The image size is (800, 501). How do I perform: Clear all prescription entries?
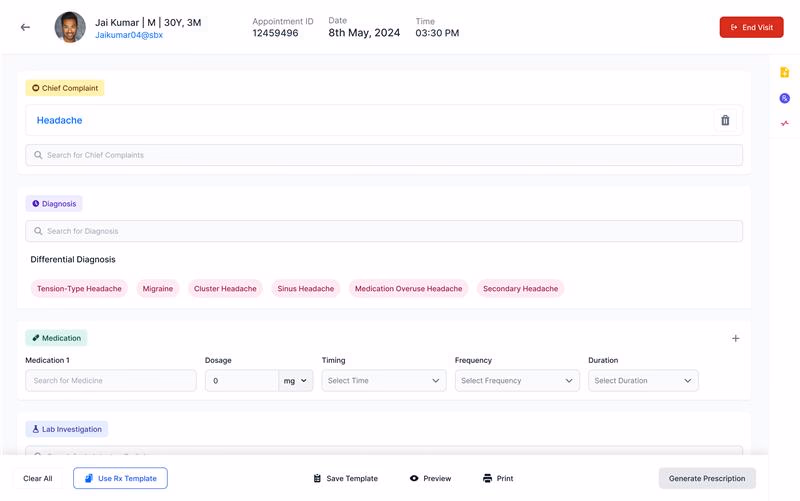tap(38, 479)
